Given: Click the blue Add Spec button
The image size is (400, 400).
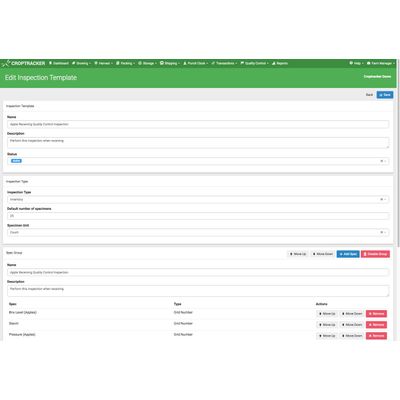Looking at the screenshot, I should [x=348, y=254].
